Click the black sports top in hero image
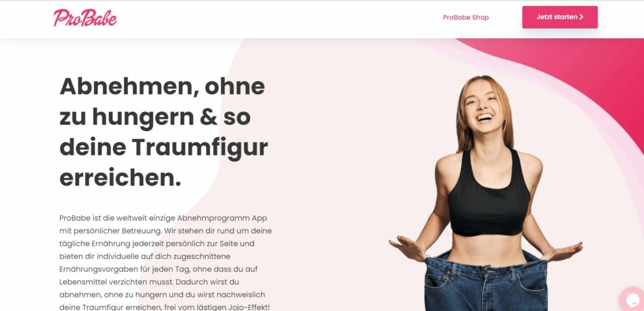The height and width of the screenshot is (311, 644). coord(488,196)
